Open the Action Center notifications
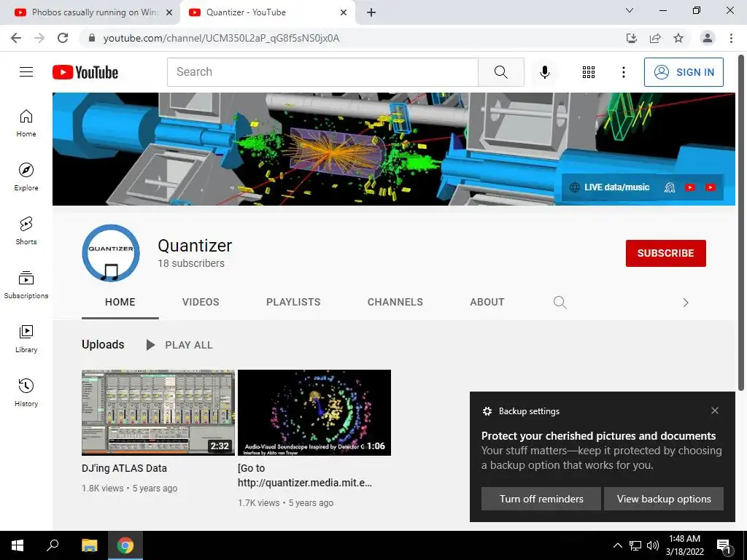 coord(724,545)
